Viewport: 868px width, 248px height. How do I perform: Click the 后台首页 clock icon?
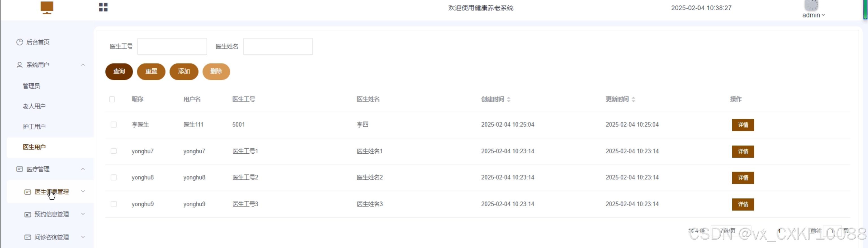(x=20, y=42)
